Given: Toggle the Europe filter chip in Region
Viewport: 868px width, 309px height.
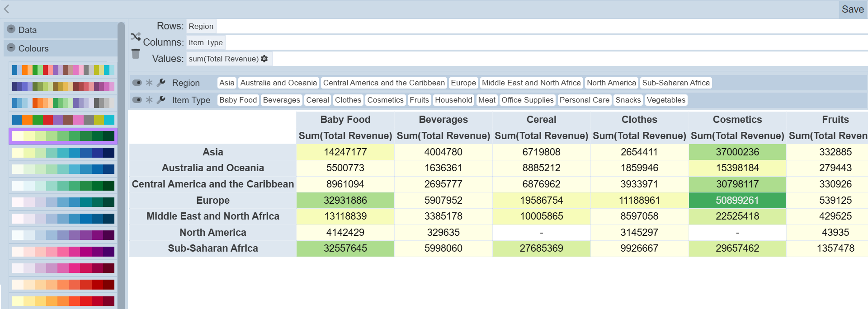Looking at the screenshot, I should click(463, 83).
